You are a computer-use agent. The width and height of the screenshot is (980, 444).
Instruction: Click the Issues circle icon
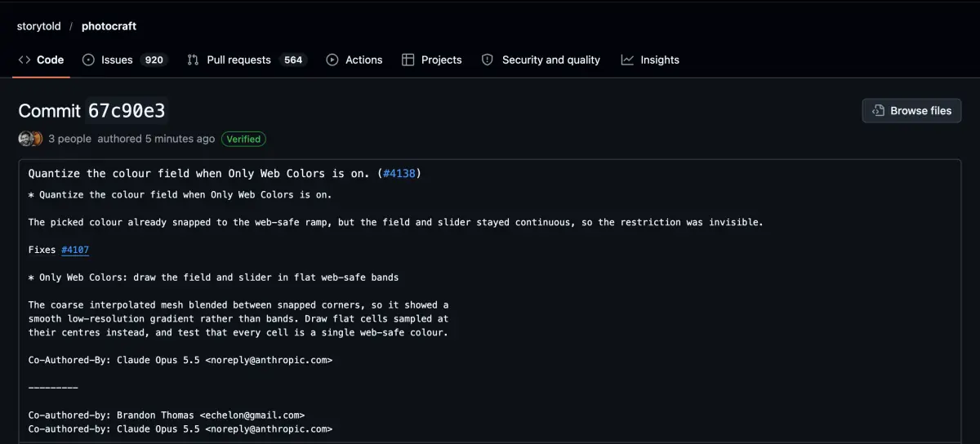pos(89,60)
